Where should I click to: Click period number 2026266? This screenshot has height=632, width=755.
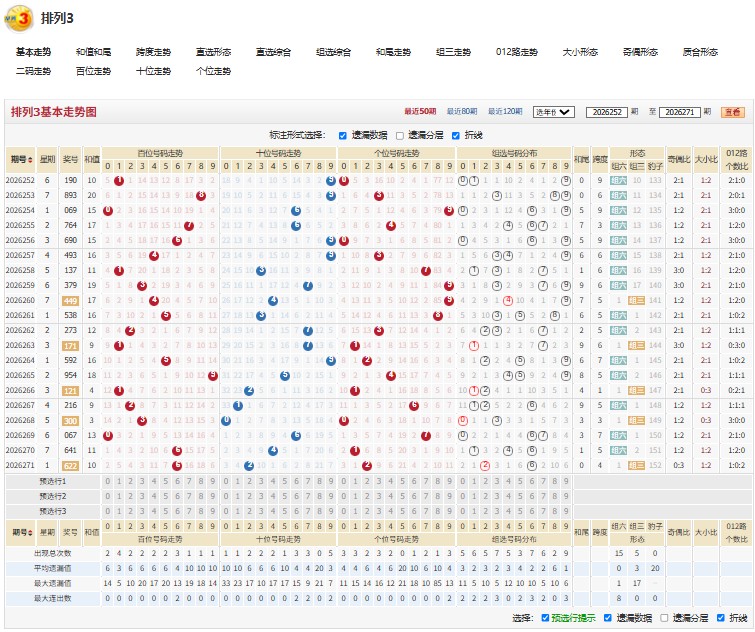20,390
